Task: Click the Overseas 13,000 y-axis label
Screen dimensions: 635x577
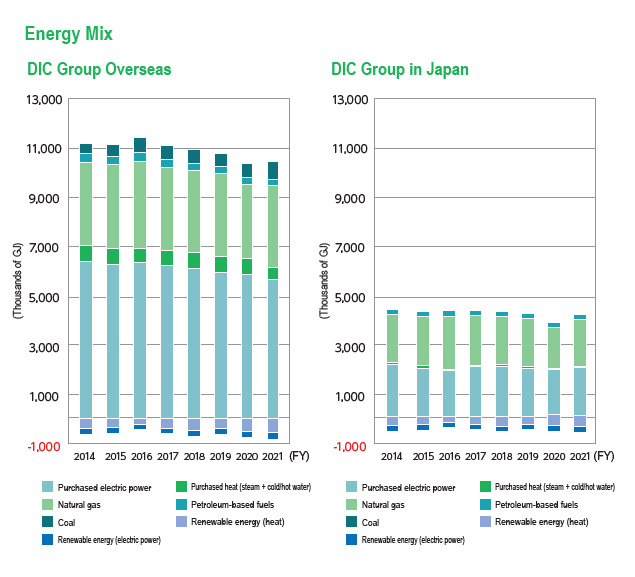Action: (44, 100)
